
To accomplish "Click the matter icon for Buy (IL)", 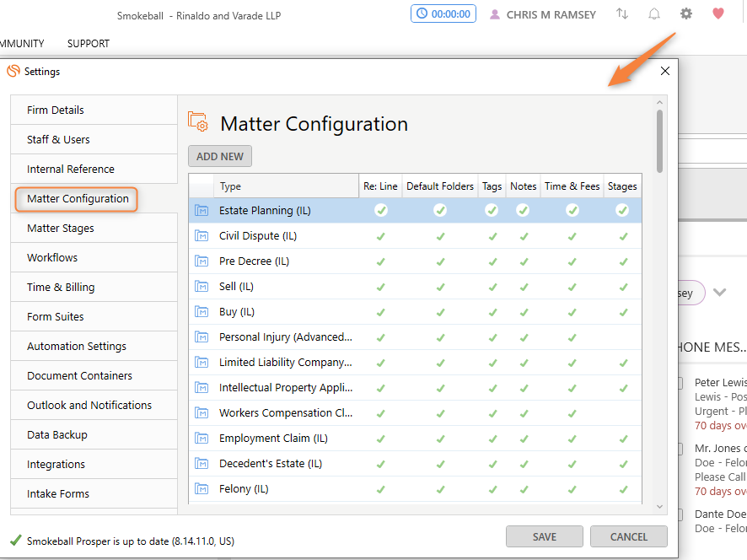I will point(202,312).
